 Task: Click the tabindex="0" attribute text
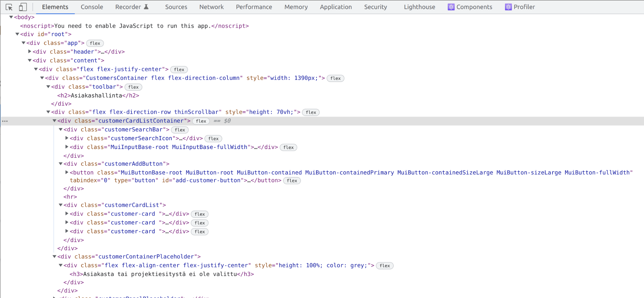[x=90, y=180]
